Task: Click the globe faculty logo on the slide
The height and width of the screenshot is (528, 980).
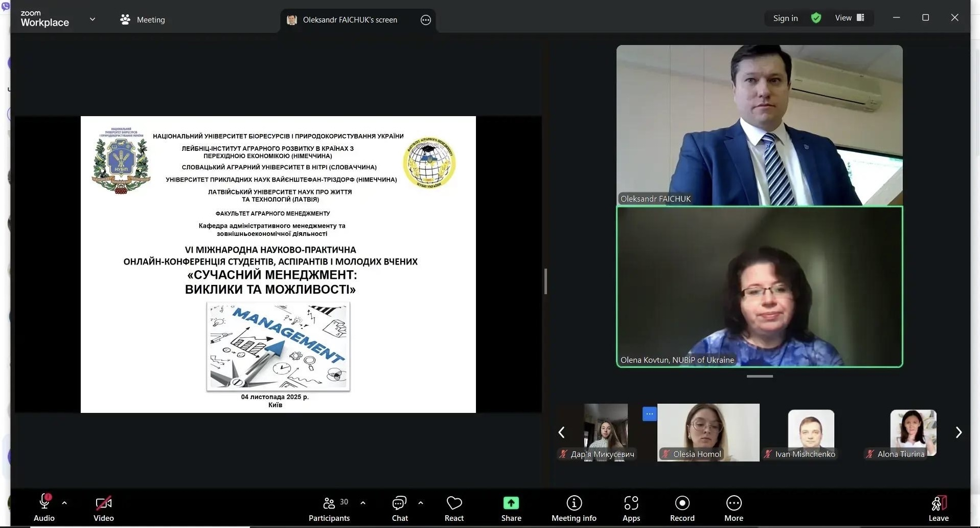Action: point(429,163)
